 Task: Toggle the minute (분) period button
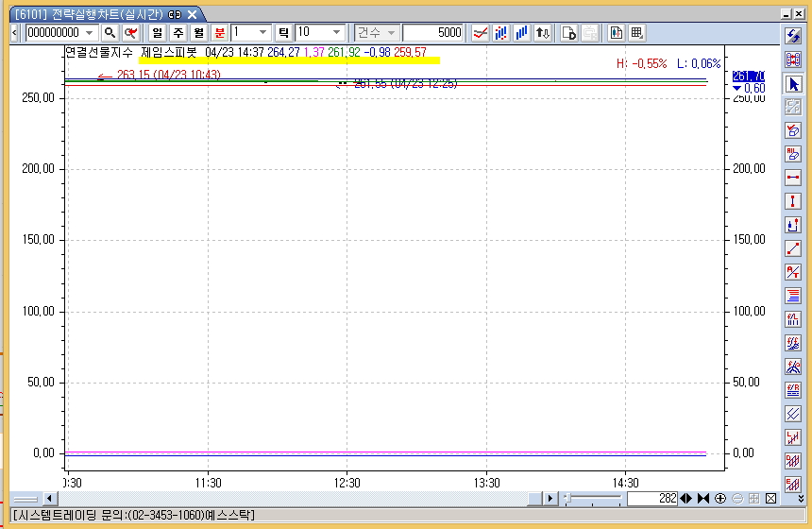220,33
